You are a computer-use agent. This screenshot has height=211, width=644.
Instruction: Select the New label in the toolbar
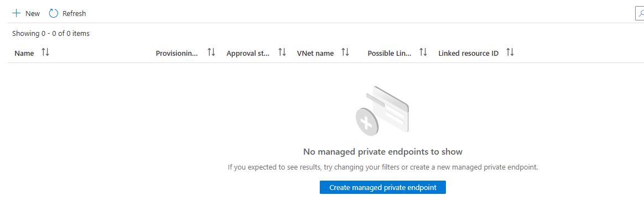tap(33, 13)
